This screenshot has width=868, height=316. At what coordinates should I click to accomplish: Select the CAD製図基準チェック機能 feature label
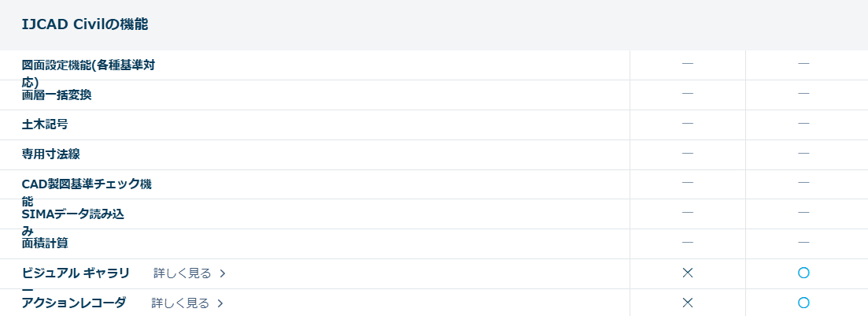pos(87,184)
